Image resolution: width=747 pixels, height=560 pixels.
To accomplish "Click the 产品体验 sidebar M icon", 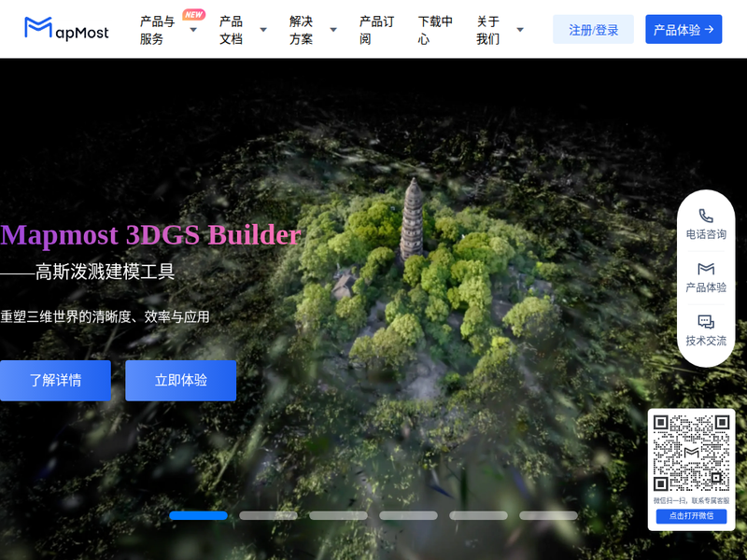I will (706, 269).
